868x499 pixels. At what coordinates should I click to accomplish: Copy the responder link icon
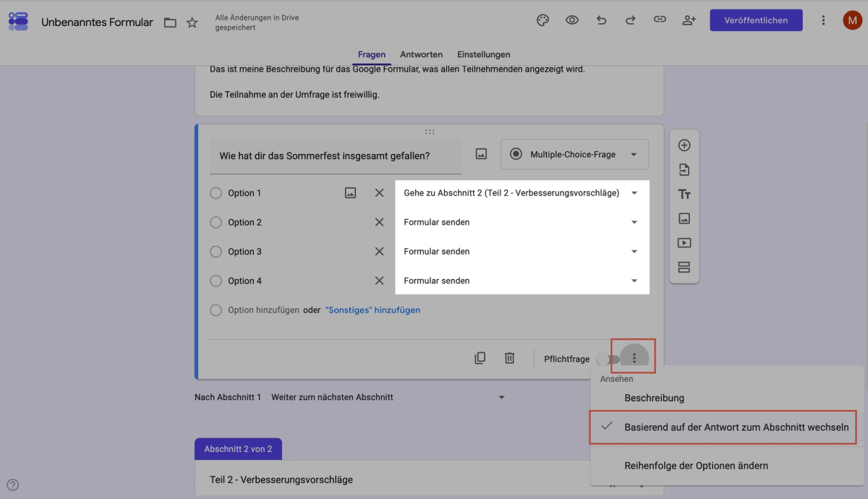[x=660, y=20]
